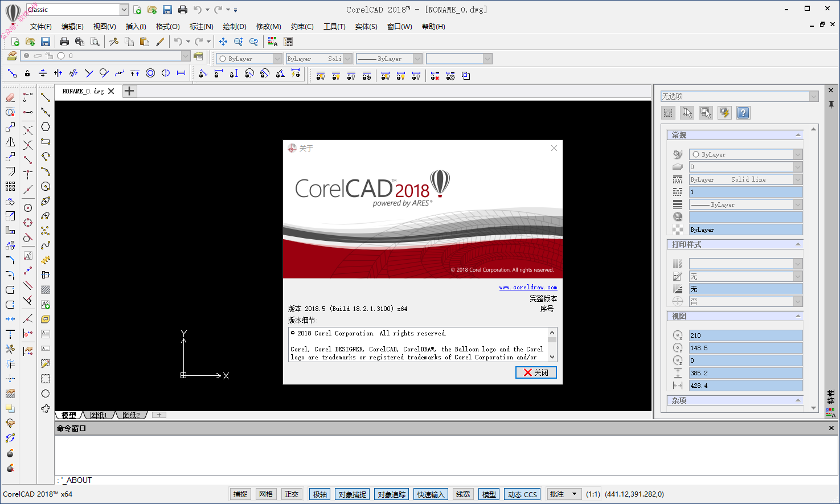This screenshot has width=840, height=504.
Task: Click the concentric constraint circle icon
Action: click(x=150, y=73)
